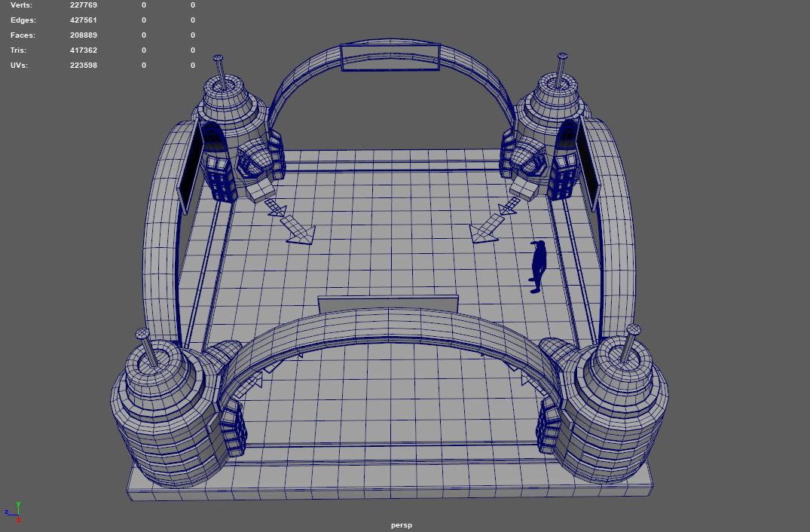Viewport: 810px width, 532px height.
Task: Click the triangle count value 417362
Action: [83, 50]
